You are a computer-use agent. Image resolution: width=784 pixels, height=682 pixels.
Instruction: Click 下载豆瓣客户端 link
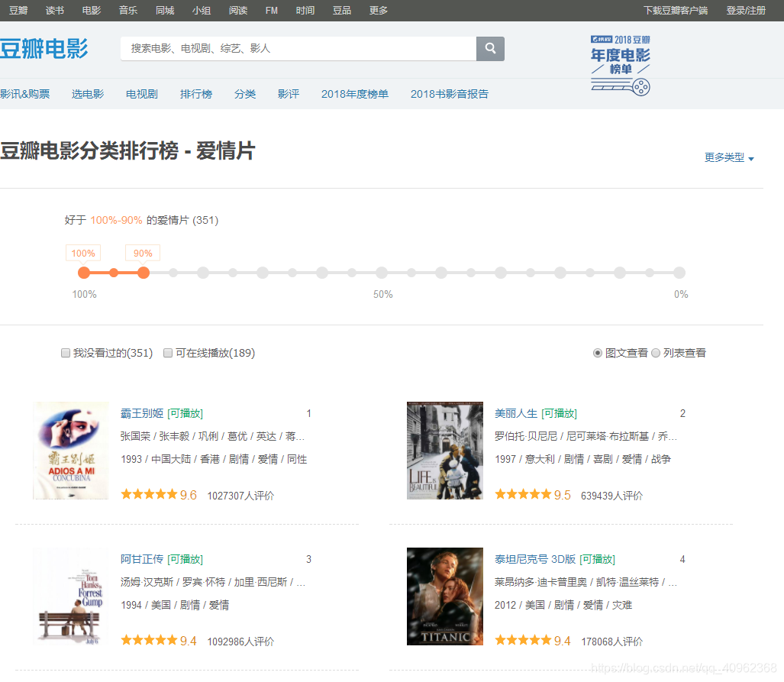pos(676,11)
